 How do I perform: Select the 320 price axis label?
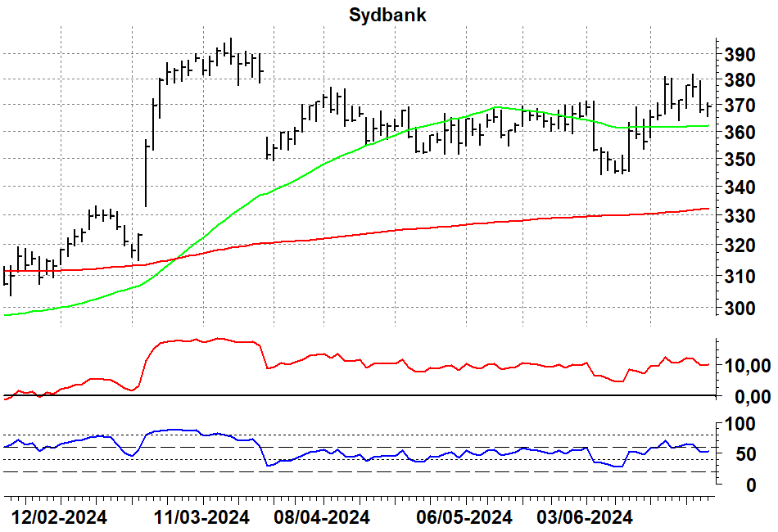pos(740,246)
